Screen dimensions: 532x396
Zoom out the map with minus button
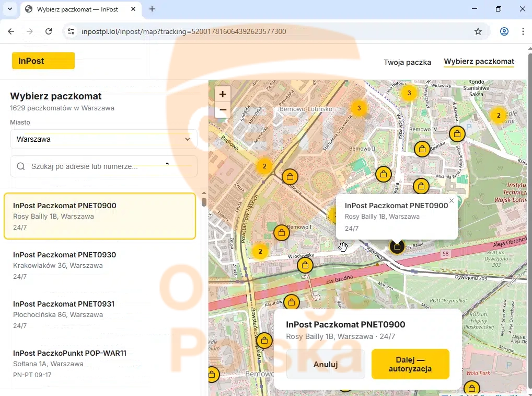pyautogui.click(x=223, y=110)
